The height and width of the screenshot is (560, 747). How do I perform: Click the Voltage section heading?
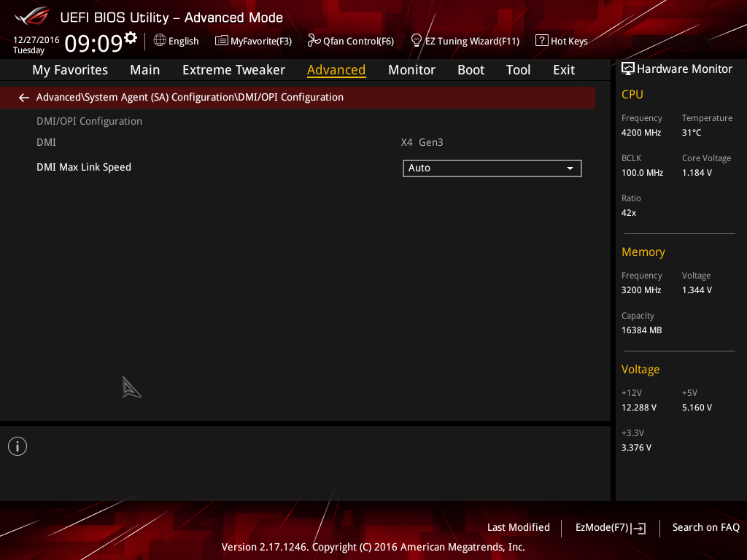[x=640, y=370]
